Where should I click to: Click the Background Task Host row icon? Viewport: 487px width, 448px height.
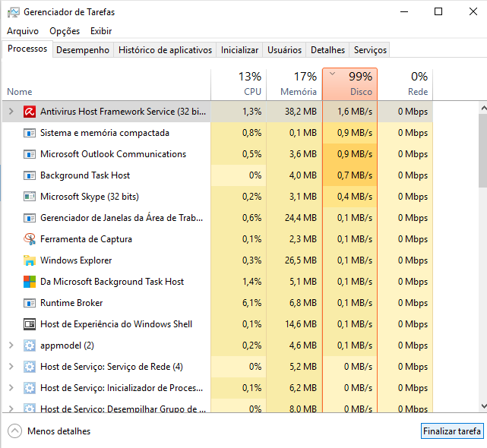click(30, 175)
